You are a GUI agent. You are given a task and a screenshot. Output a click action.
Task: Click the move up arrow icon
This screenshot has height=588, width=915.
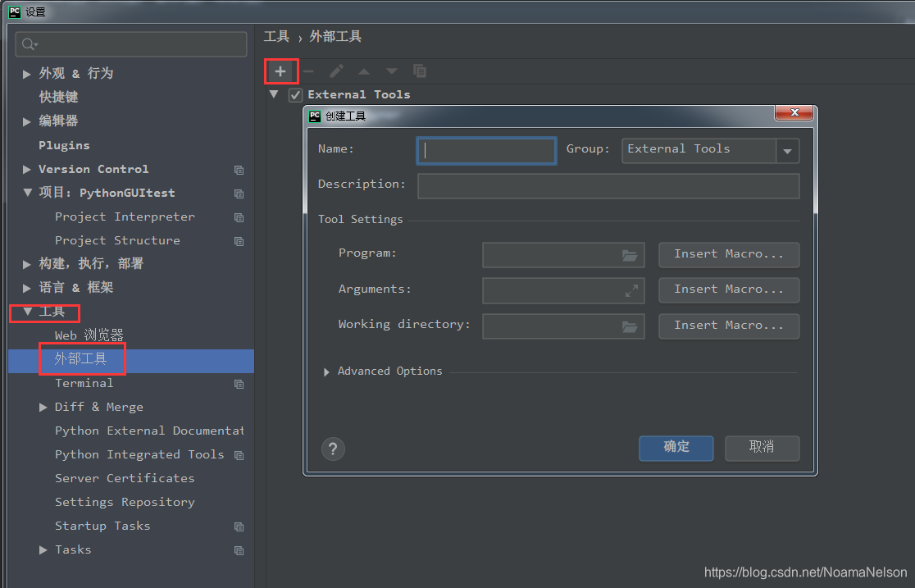point(364,71)
